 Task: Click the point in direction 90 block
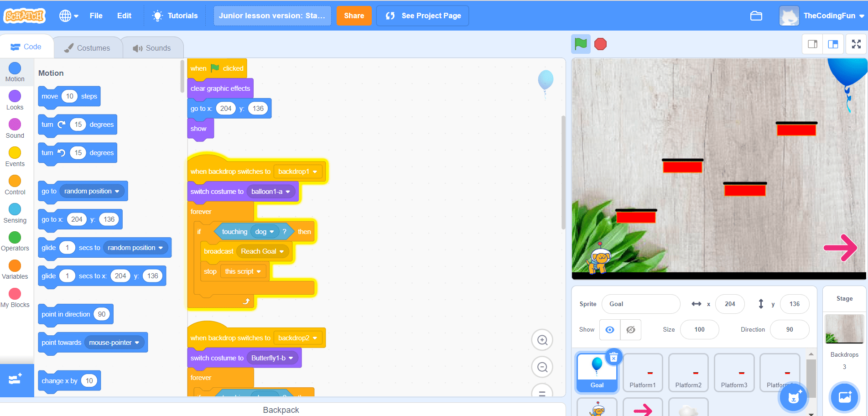click(x=76, y=314)
